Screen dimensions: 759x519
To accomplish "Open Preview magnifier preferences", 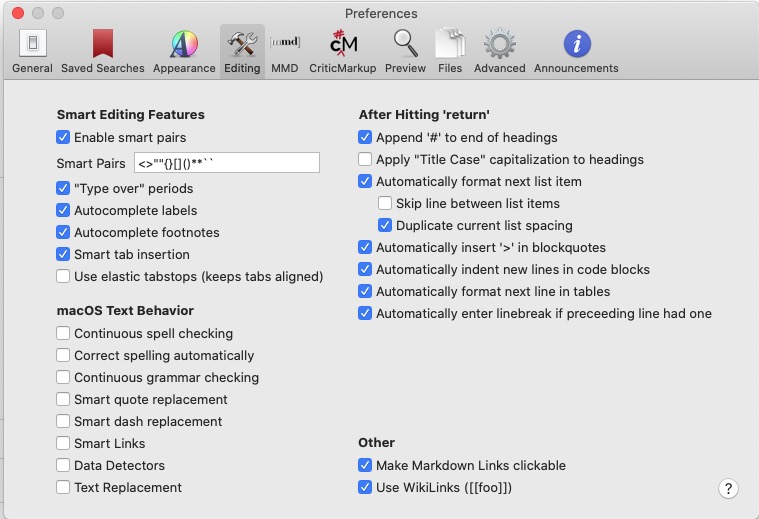I will (x=405, y=51).
